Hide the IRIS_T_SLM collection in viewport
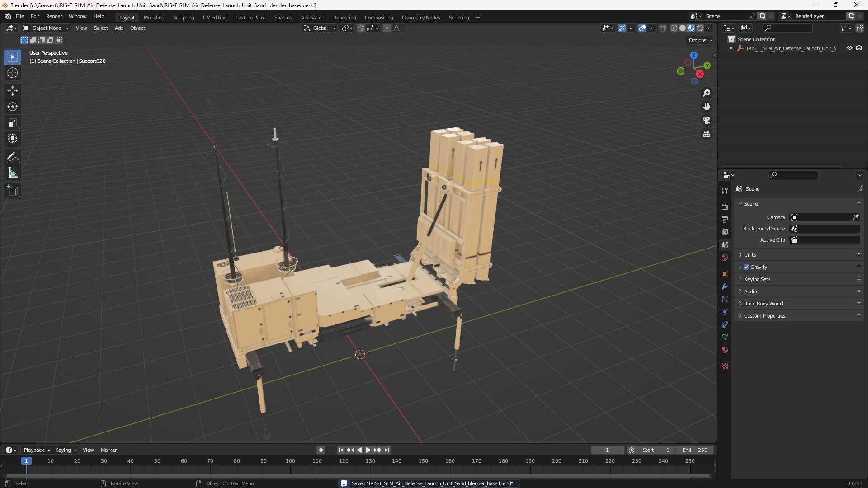Viewport: 868px width, 488px height. click(x=849, y=48)
